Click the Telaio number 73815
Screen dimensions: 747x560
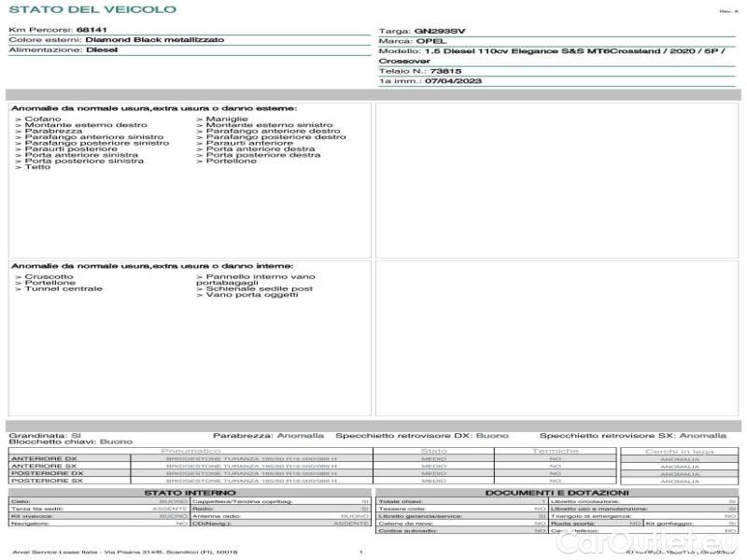click(445, 72)
